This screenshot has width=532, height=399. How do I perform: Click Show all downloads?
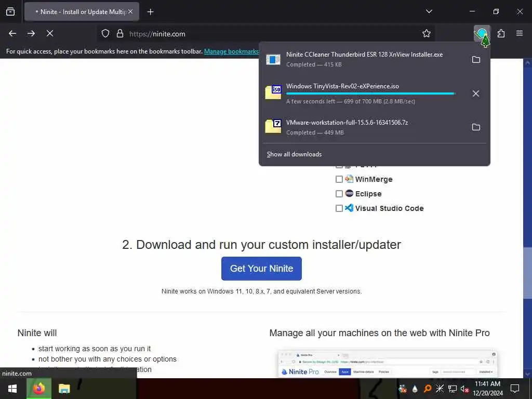(294, 154)
